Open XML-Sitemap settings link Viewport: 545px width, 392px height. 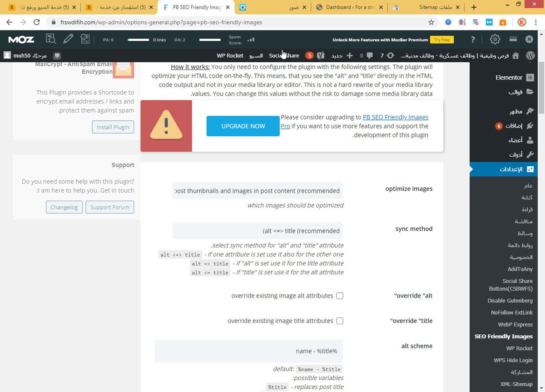(516, 384)
